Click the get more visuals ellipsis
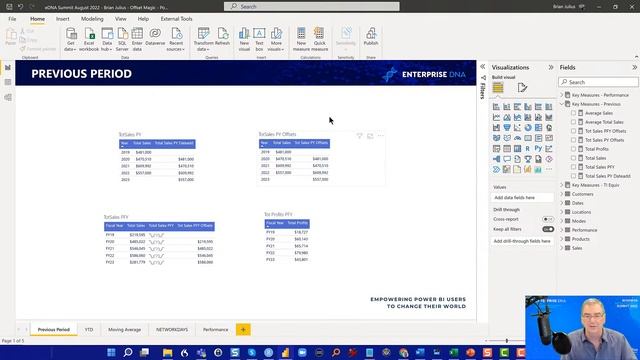 pos(549,169)
